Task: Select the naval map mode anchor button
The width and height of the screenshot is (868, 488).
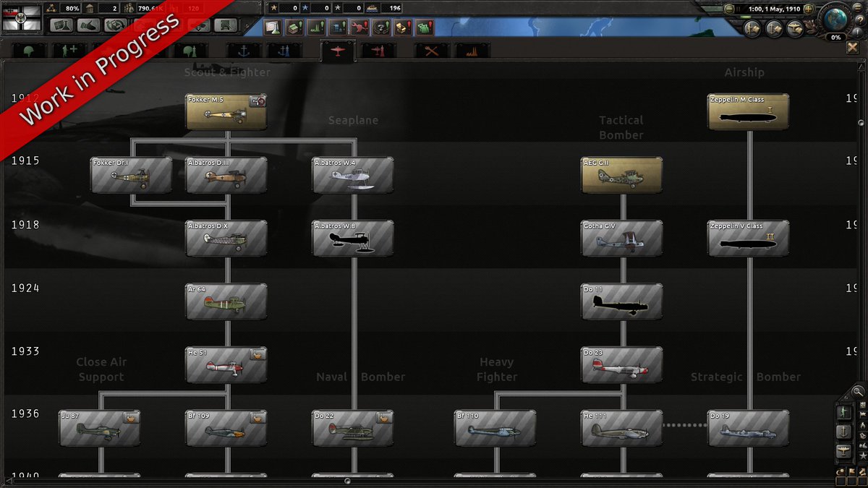Action: [x=843, y=432]
